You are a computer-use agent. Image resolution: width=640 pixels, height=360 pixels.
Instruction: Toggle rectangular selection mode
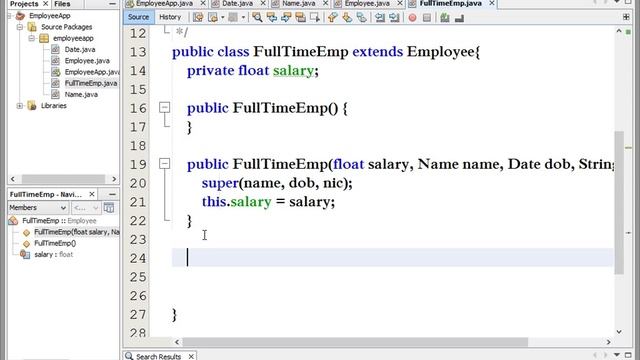coord(315,17)
